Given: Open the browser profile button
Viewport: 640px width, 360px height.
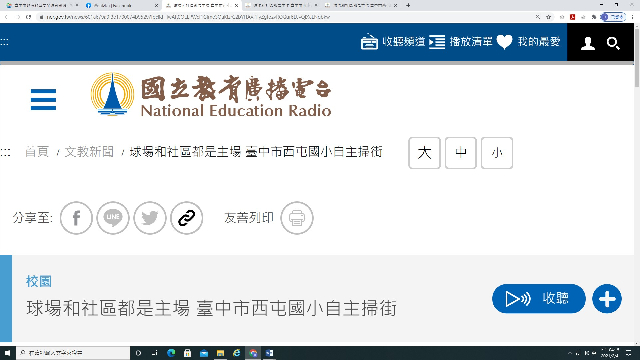Looking at the screenshot, I should pos(613,17).
